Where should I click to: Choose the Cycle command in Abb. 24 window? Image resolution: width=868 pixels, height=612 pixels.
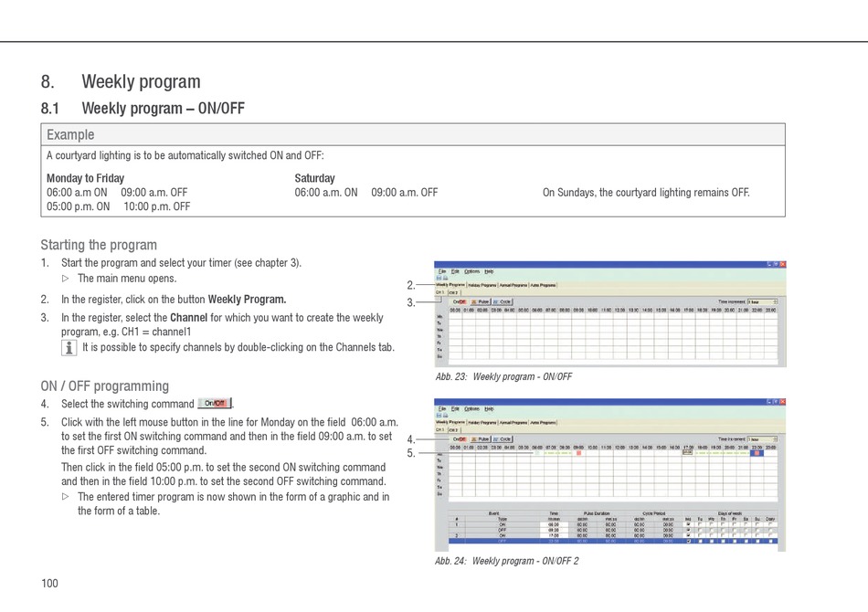pos(503,439)
